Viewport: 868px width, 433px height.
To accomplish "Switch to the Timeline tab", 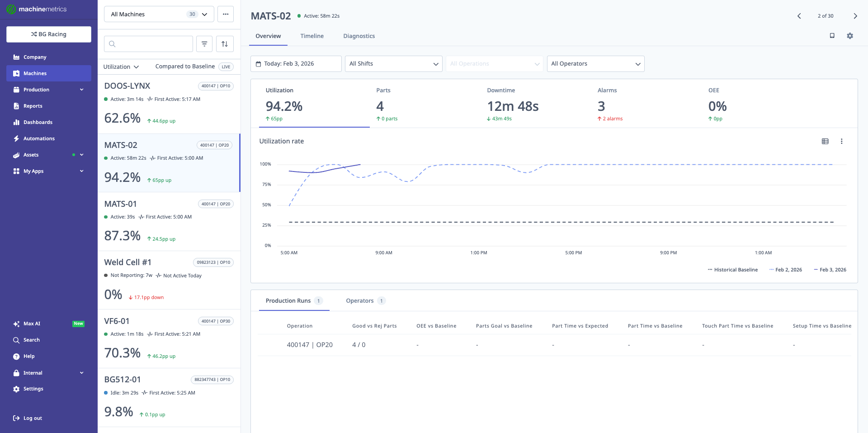I will click(312, 36).
